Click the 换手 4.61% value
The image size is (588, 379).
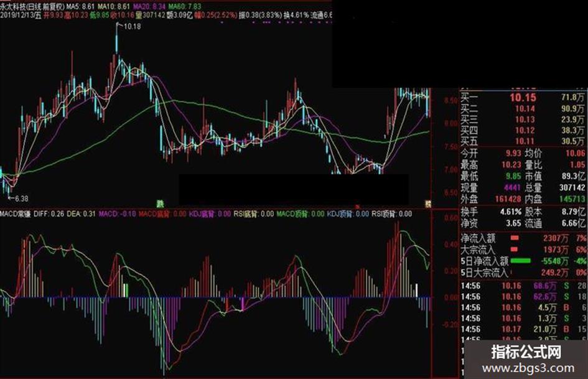point(511,212)
